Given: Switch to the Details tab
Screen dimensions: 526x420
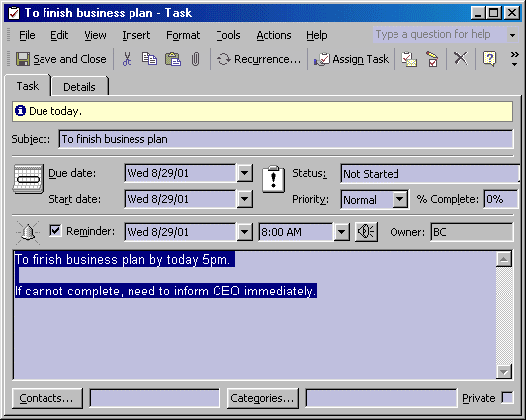Looking at the screenshot, I should (79, 87).
